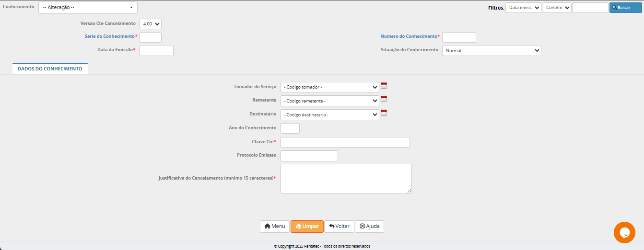Viewport: 644px width, 250px height.
Task: Click the Buscar search button
Action: [625, 8]
